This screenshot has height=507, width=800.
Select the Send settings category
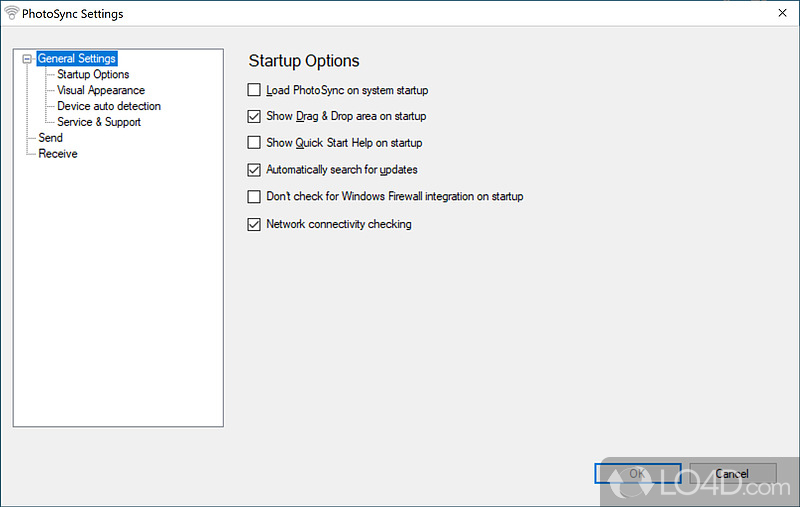pos(50,138)
